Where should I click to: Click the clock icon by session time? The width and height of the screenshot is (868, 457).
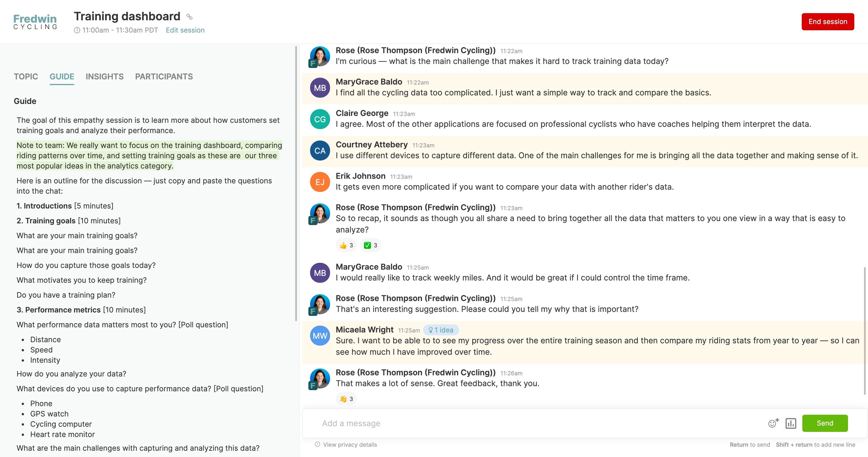pos(77,30)
